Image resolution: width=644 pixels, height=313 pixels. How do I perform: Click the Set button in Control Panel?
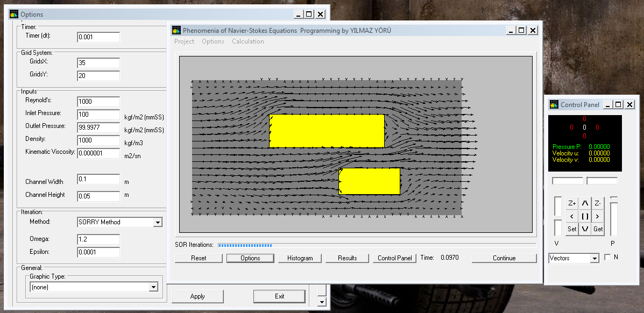point(572,229)
